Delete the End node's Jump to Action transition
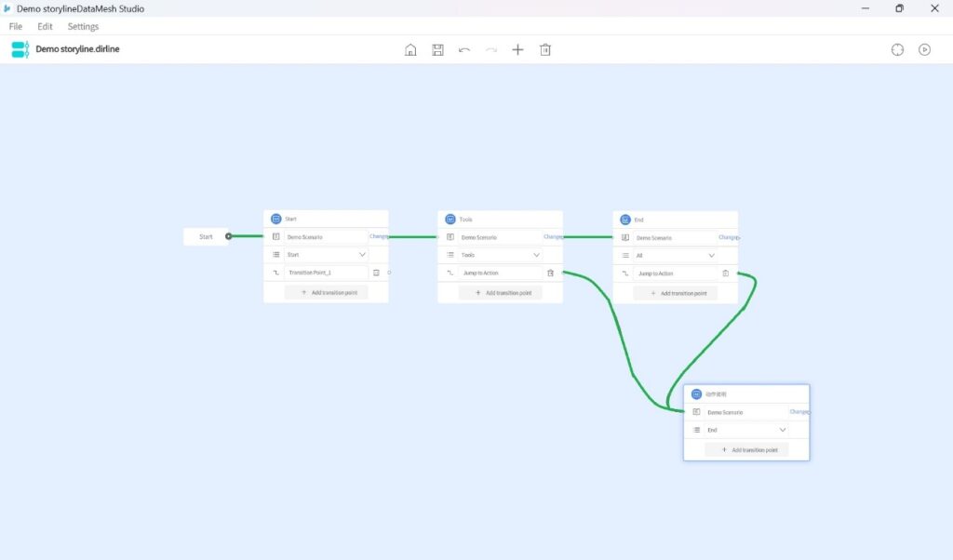The image size is (953, 560). pyautogui.click(x=725, y=273)
